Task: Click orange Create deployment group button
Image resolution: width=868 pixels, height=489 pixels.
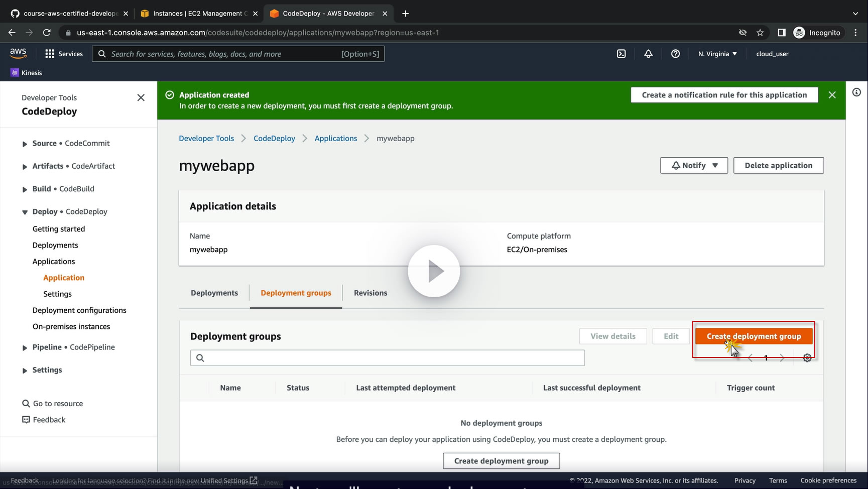Action: point(754,336)
